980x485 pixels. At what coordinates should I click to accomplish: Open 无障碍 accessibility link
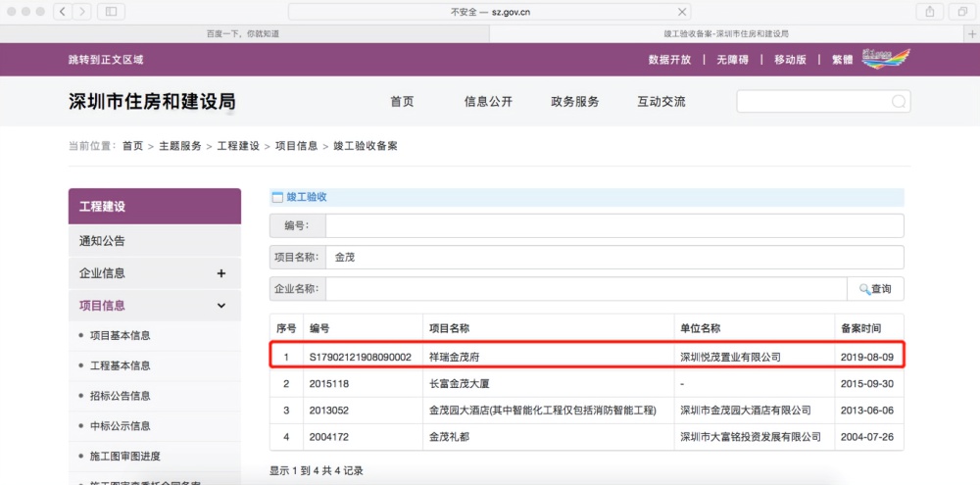click(x=732, y=60)
